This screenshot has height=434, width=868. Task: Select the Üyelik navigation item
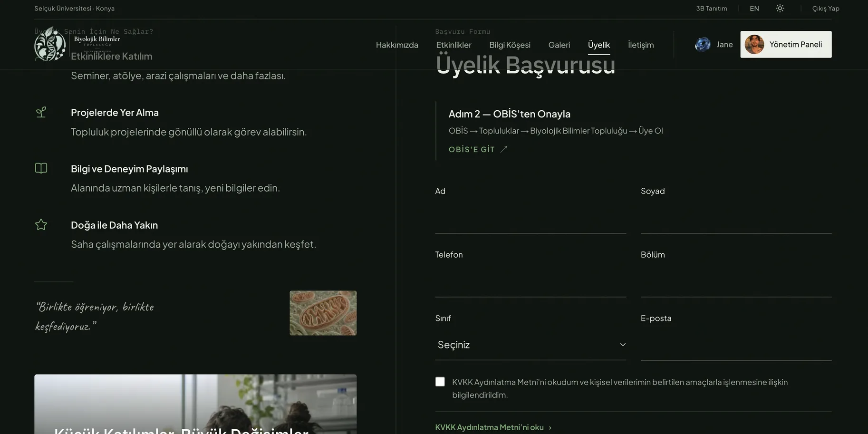(x=599, y=45)
